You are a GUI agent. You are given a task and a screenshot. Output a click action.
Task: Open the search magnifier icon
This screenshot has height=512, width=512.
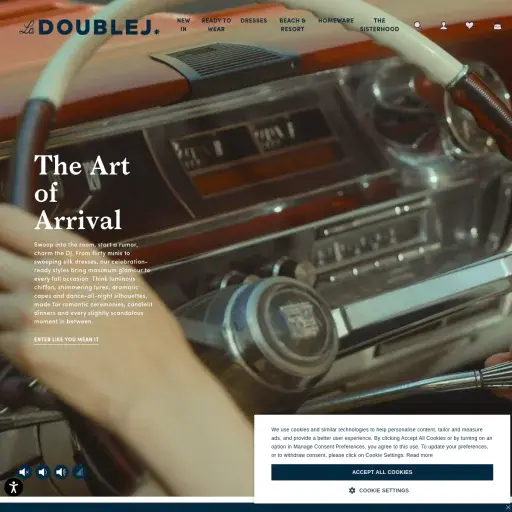pos(418,25)
